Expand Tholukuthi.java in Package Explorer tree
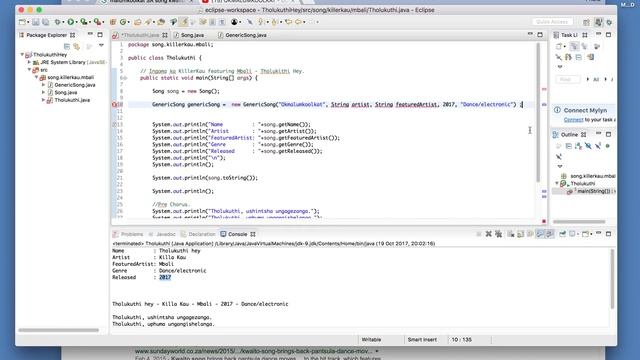This screenshot has height=360, width=640. point(44,100)
